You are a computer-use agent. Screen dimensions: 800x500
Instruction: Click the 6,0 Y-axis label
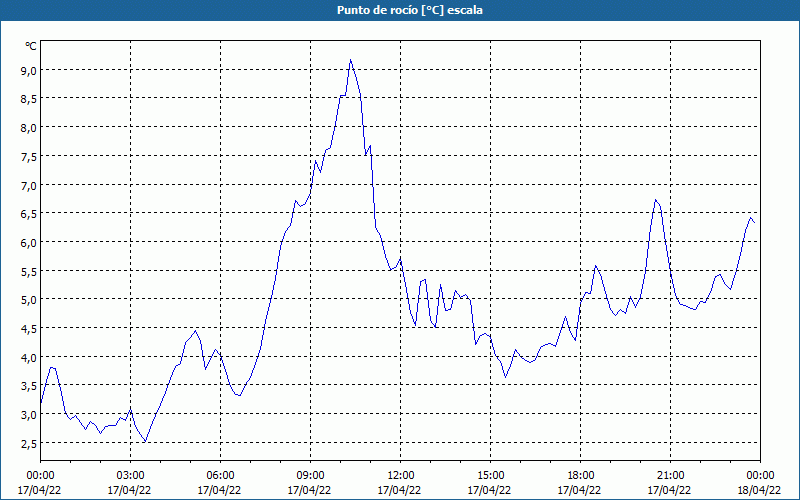point(29,243)
